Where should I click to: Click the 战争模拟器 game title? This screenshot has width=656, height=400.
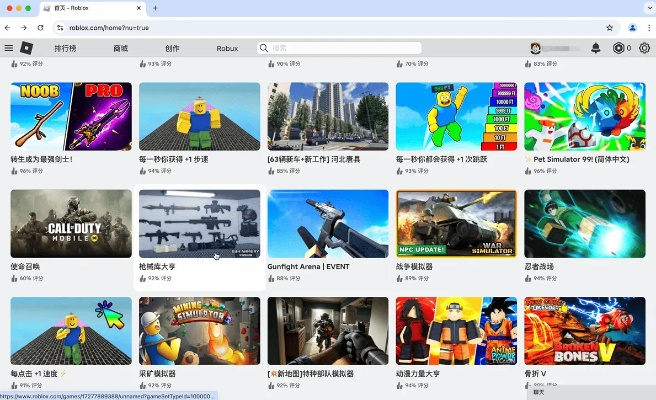click(x=414, y=267)
